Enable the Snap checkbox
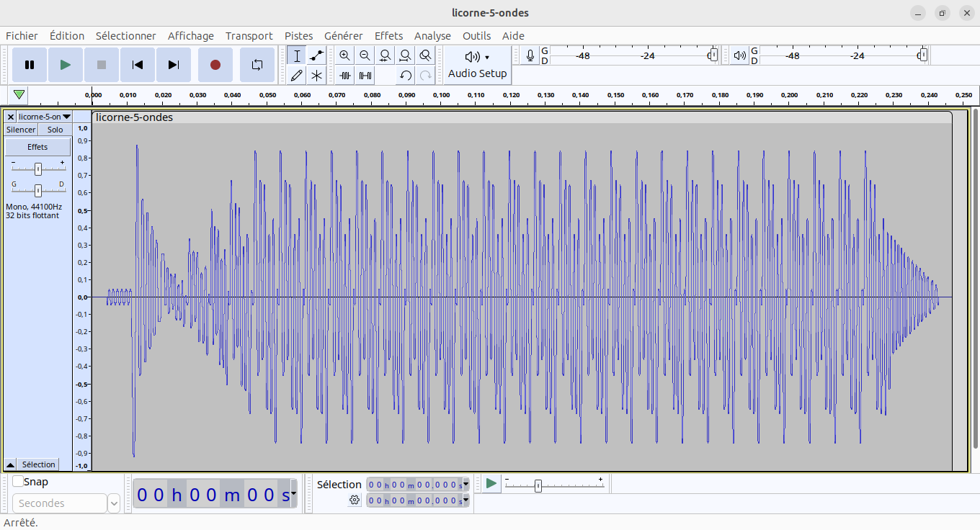Viewport: 980px width, 530px height. coord(18,482)
